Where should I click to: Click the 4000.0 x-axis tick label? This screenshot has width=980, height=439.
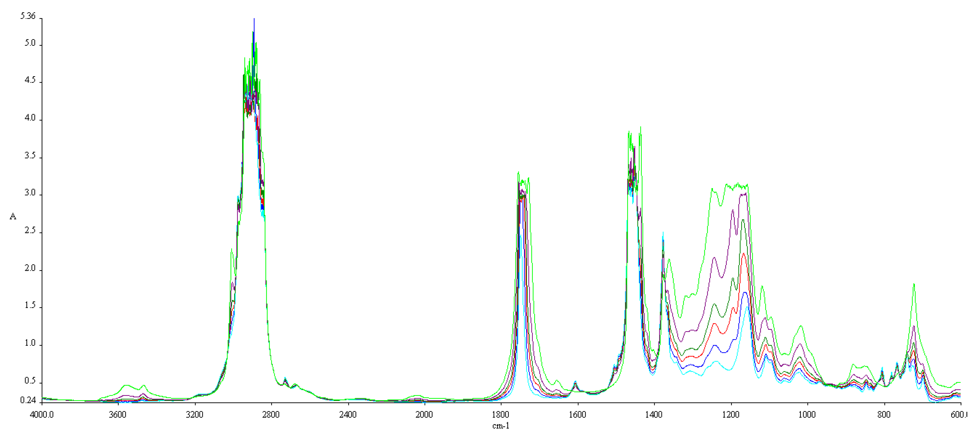[x=41, y=415]
